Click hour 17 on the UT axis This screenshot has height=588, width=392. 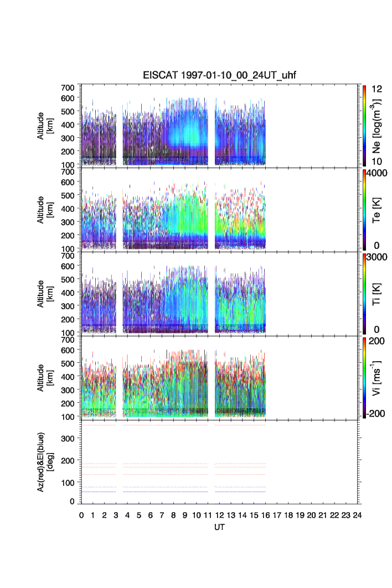pos(277,515)
